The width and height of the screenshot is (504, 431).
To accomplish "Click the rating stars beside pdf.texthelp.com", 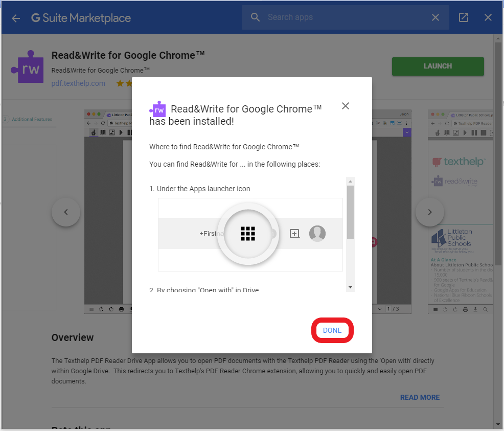I will (x=124, y=83).
